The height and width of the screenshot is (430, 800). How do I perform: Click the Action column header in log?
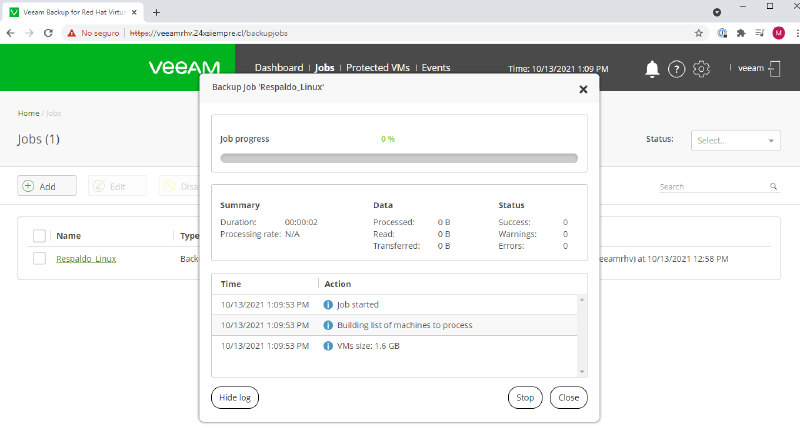click(338, 284)
